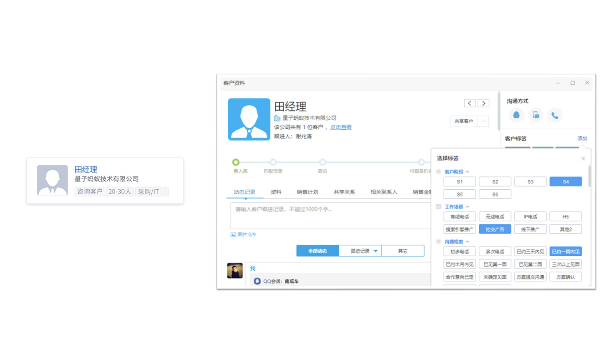Collapse the 客户阶段 section

(467, 172)
